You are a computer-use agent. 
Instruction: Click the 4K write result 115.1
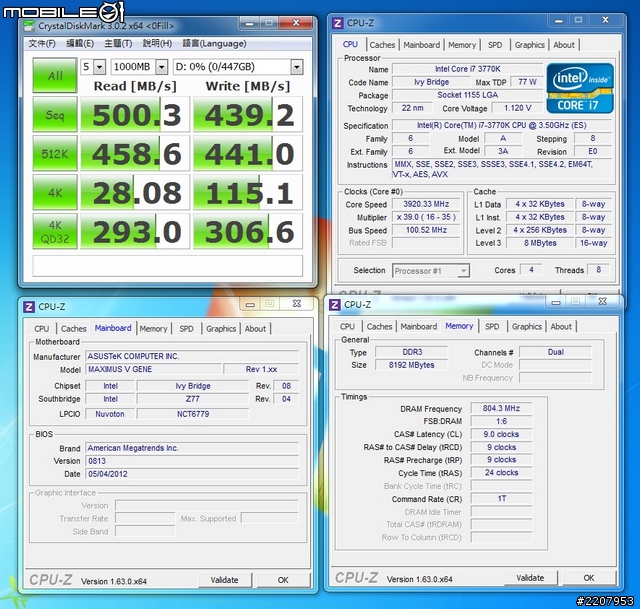click(x=248, y=192)
